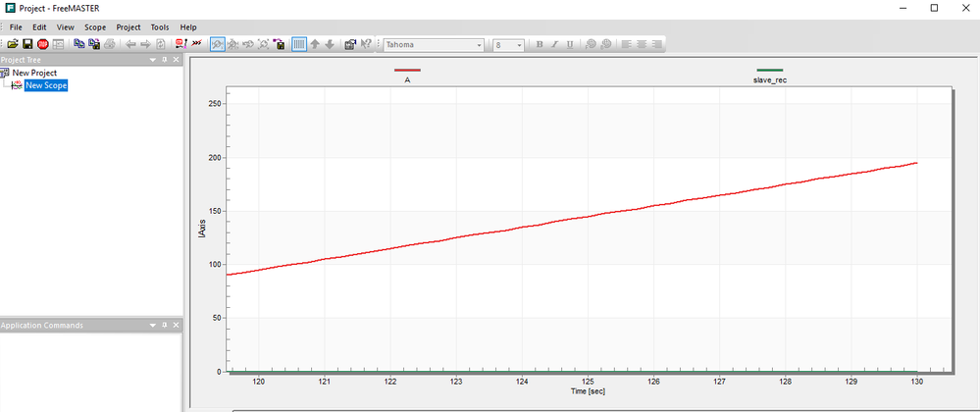The height and width of the screenshot is (412, 980).
Task: Toggle the highlighted grid lines icon
Action: tap(299, 44)
